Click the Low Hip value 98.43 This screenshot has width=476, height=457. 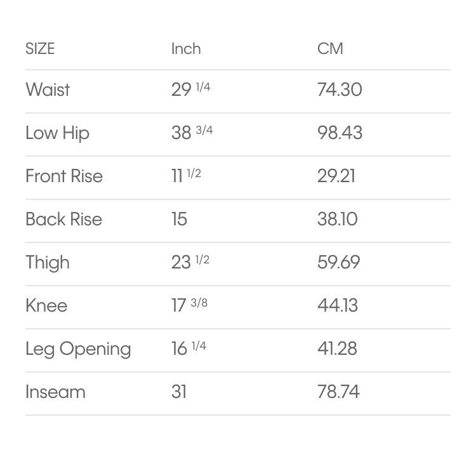click(340, 133)
